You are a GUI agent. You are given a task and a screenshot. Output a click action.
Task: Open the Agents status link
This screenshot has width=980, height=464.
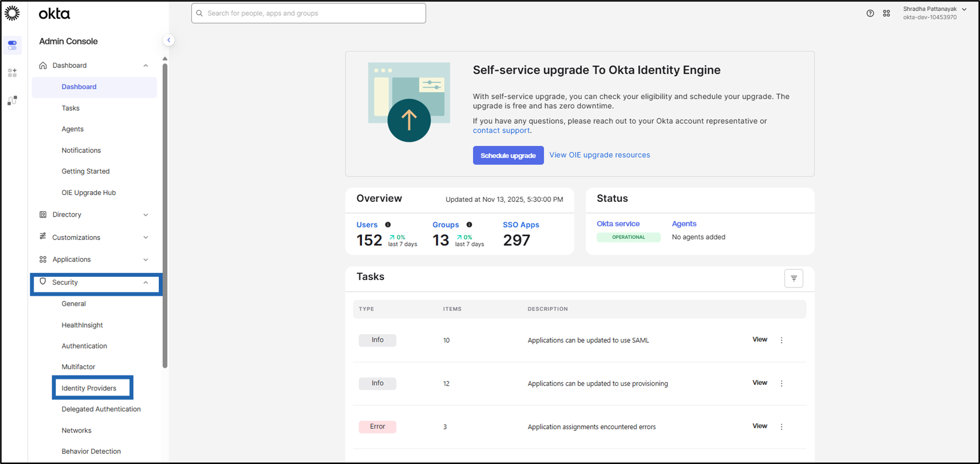coord(684,223)
